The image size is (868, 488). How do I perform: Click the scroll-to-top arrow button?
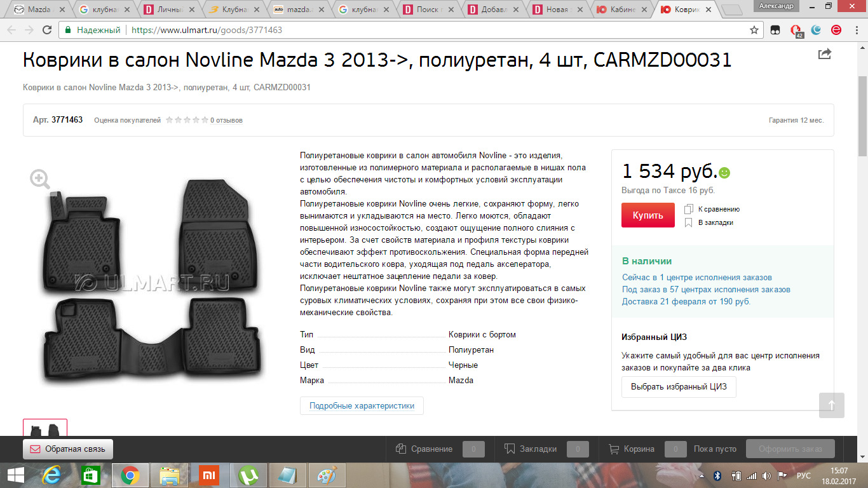[x=832, y=405]
